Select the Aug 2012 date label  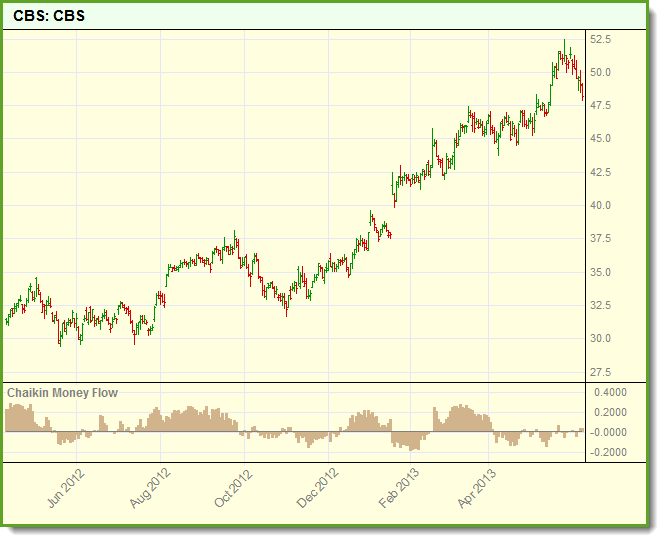(147, 487)
